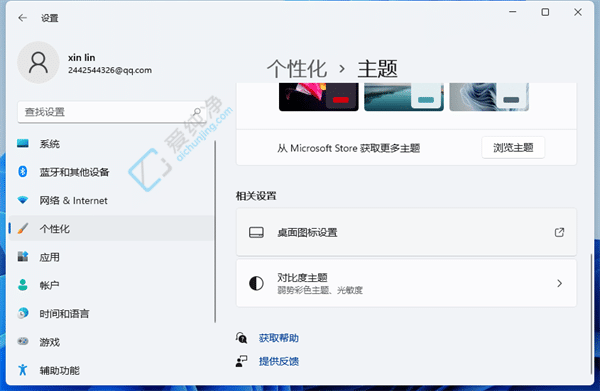Click the 提供反馈 feedback icon

[241, 361]
